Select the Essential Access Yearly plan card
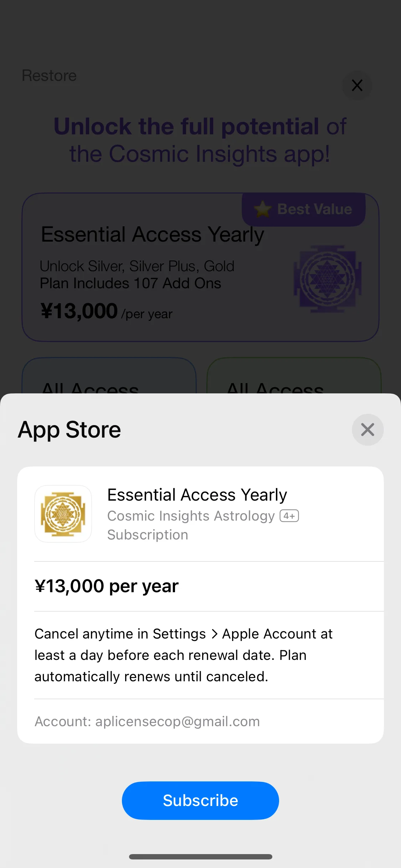This screenshot has height=868, width=401. pos(200,267)
